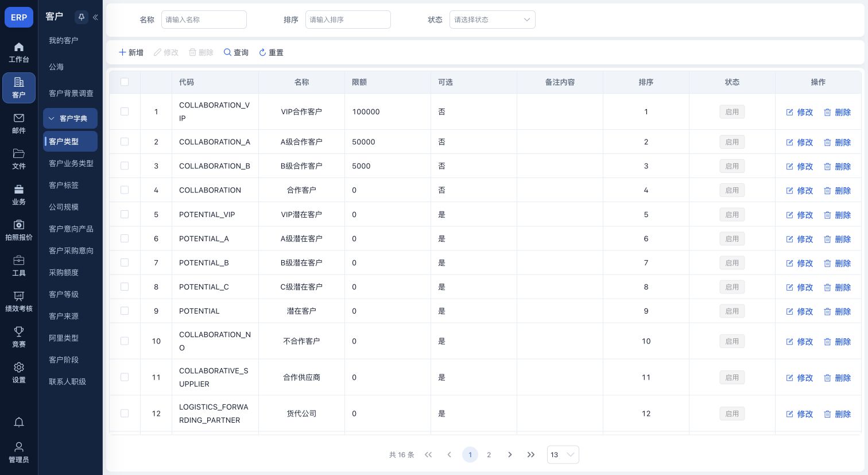The image size is (868, 475).
Task: Open 客户业务类型 menu item
Action: [x=71, y=163]
